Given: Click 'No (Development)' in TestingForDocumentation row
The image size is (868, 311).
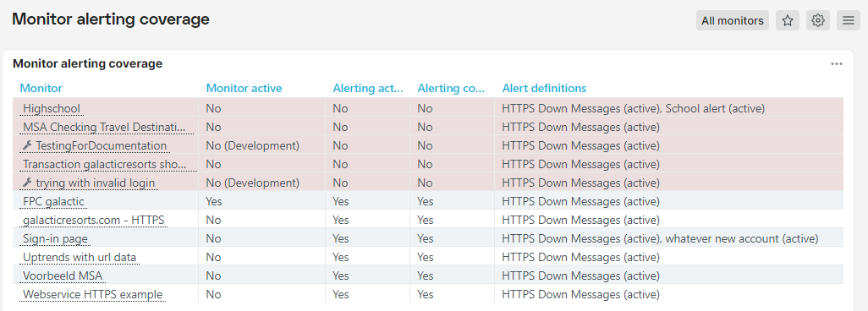Looking at the screenshot, I should (252, 146).
